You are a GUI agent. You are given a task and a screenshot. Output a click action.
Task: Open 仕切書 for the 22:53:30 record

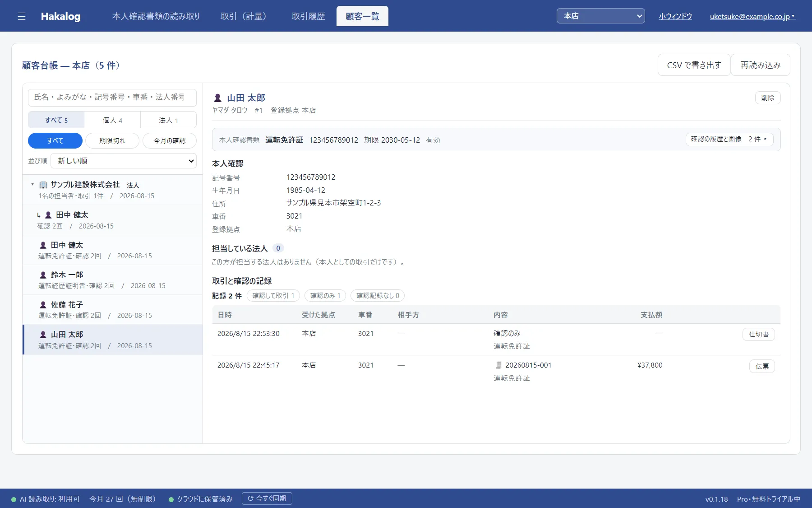(759, 335)
